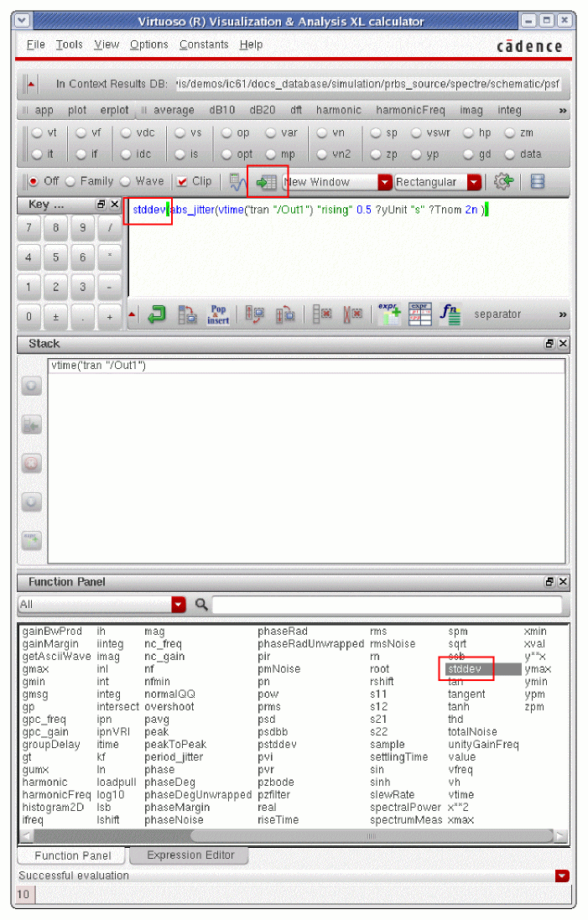The image size is (588, 920).
Task: Click the In Context Results DB path field
Action: pyautogui.click(x=369, y=85)
